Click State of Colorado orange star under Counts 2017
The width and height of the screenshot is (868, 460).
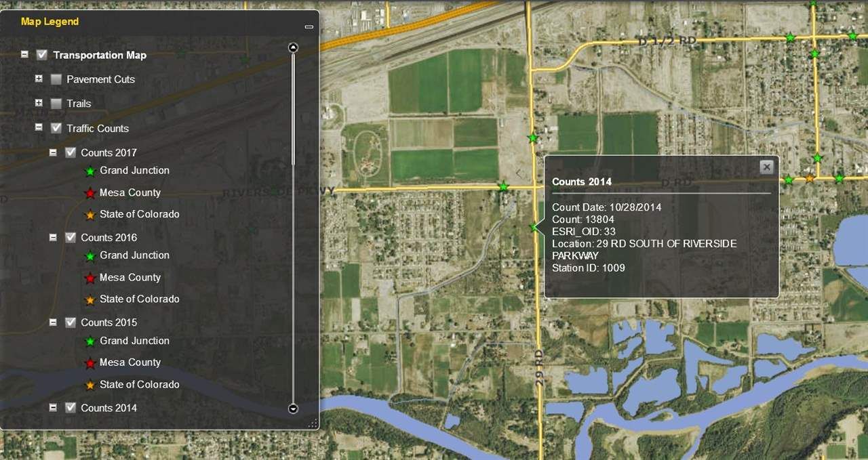pos(90,215)
